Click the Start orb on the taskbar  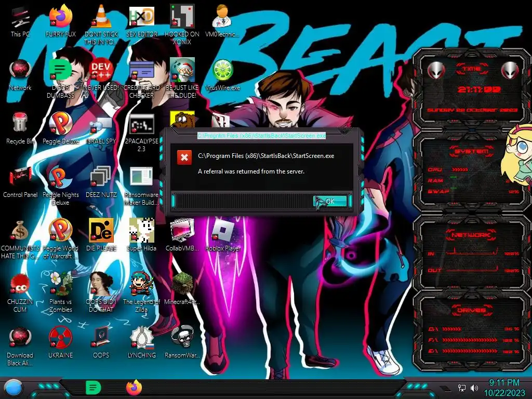(x=14, y=389)
